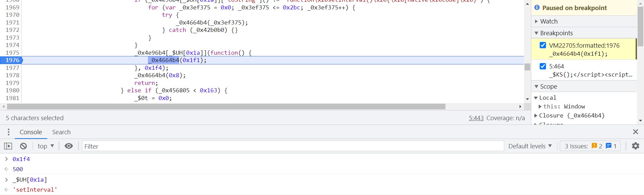Click line number 1980 in gutter

pos(12,90)
